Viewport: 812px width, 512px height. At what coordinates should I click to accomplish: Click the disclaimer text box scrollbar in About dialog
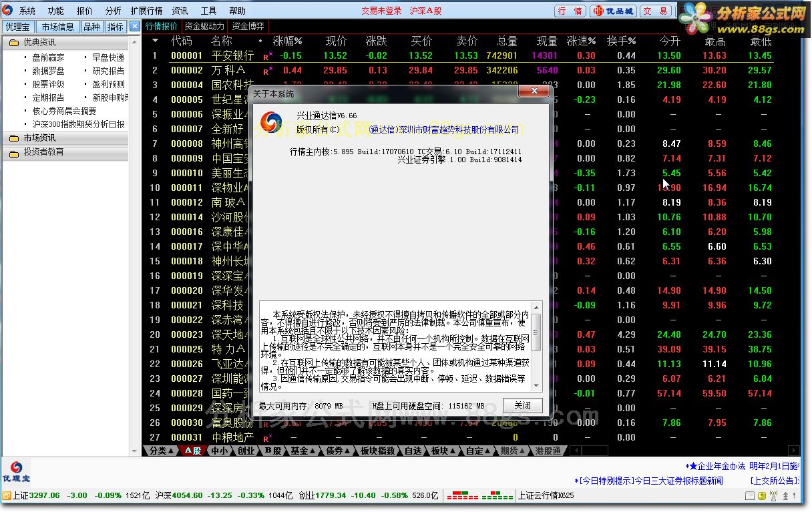(x=537, y=346)
